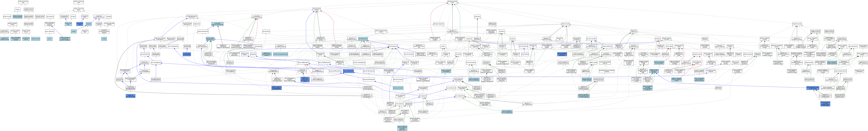This screenshot has width=868, height=131.
Task: Select the 'muscle structure development' node
Action: pyautogui.click(x=187, y=24)
